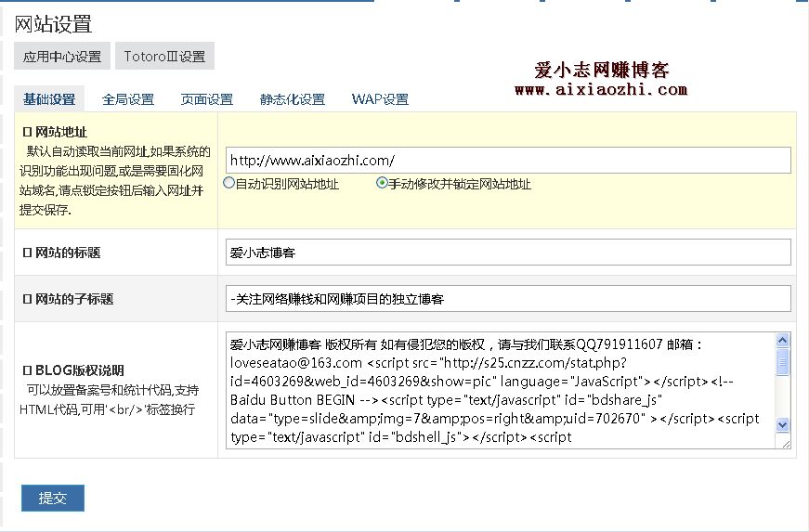
Task: Click the textarea scrollbar thumb
Action: pos(783,362)
